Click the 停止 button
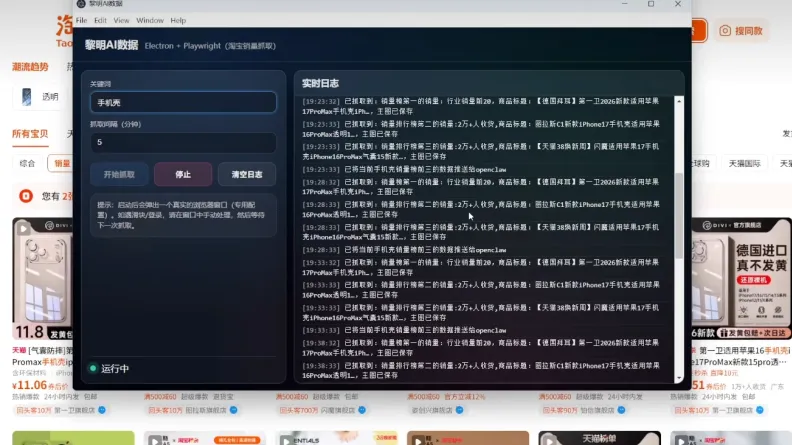The height and width of the screenshot is (445, 792). pos(183,174)
